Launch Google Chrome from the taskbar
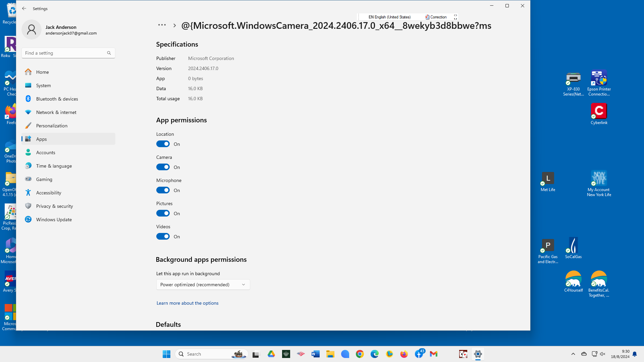Image resolution: width=644 pixels, height=362 pixels. coord(360,354)
